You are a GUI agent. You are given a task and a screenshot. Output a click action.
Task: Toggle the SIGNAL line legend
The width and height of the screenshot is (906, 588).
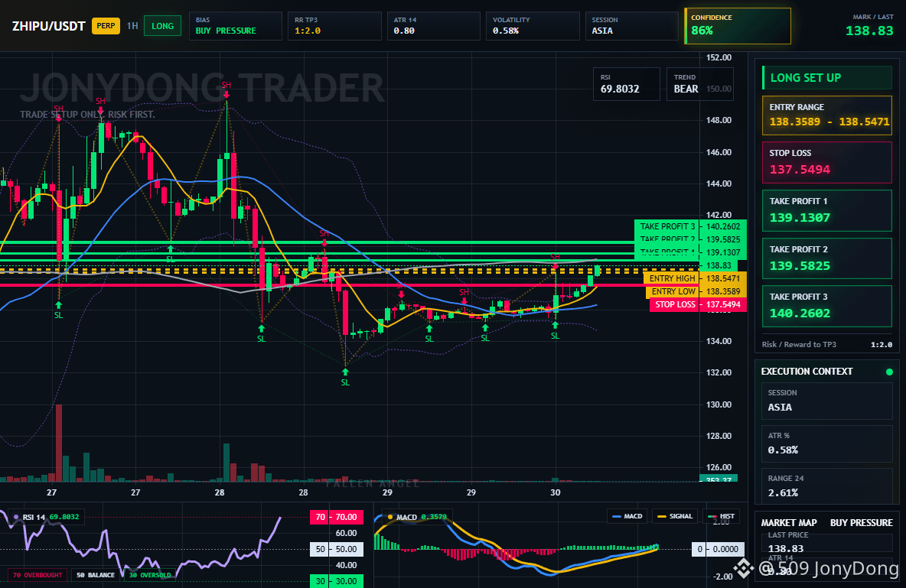[675, 516]
